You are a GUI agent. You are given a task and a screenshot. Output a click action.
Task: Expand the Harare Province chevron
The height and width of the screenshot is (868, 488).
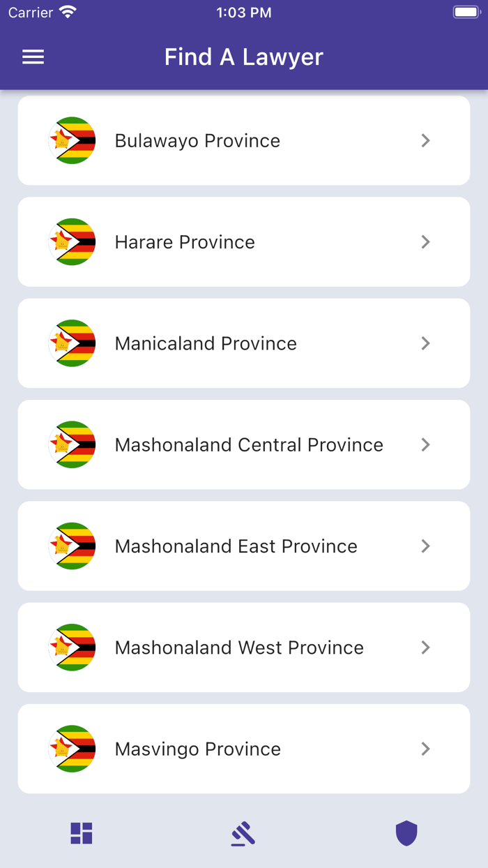coord(425,241)
